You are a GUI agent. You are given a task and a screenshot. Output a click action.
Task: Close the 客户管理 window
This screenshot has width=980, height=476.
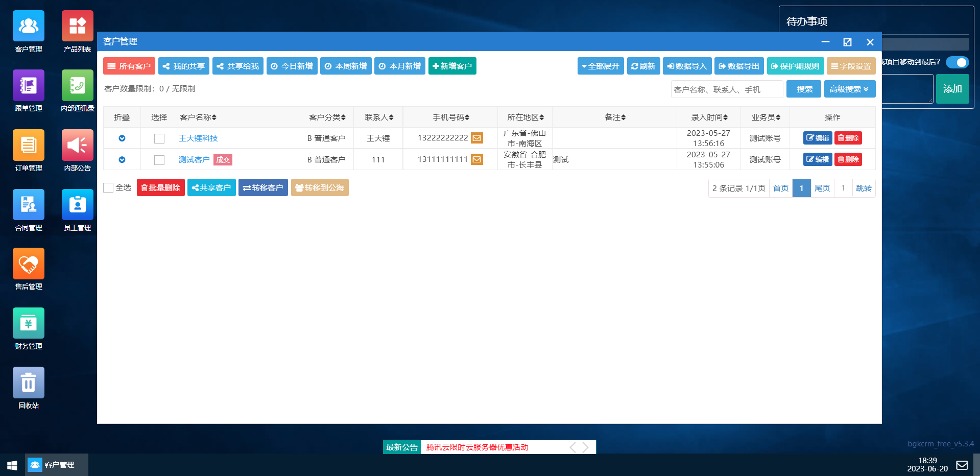click(870, 42)
